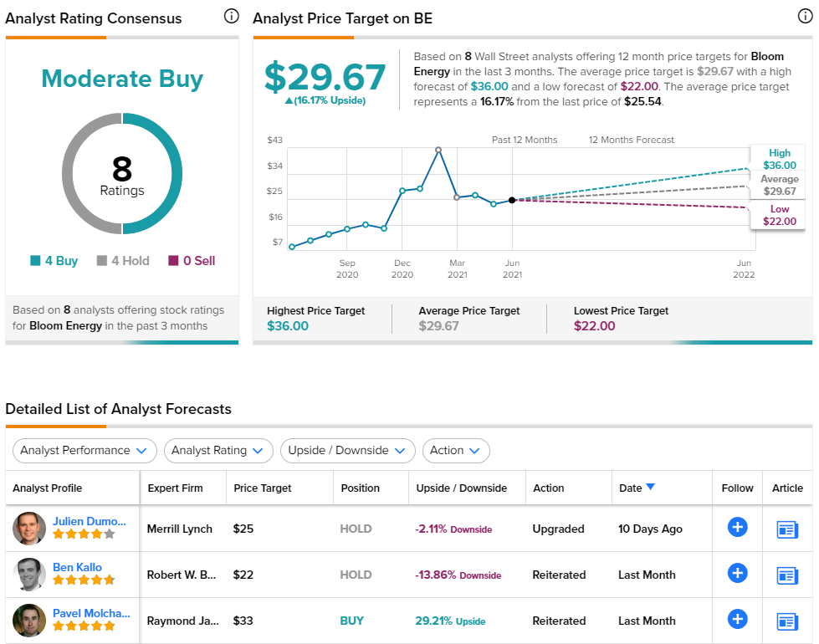This screenshot has width=819, height=644.
Task: Open info icon for Analyst Price Target
Action: pos(806,17)
